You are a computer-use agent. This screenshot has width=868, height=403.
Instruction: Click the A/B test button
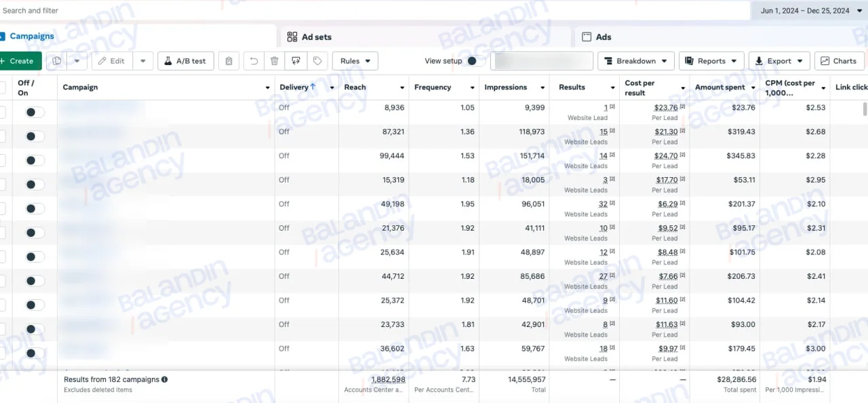(186, 61)
